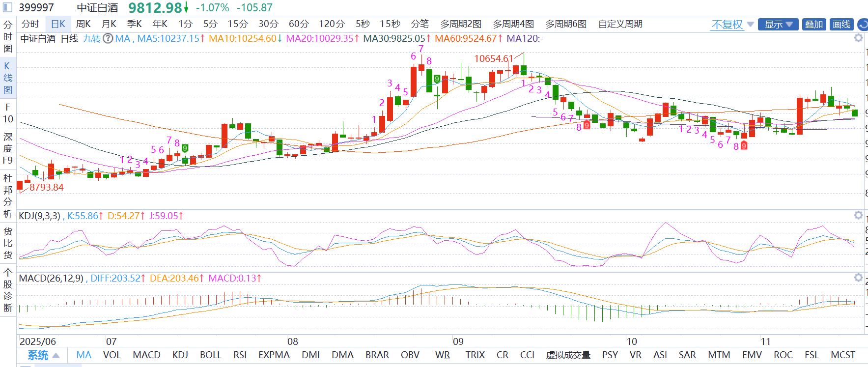Switch to the 分笔 tick view
Image resolution: width=868 pixels, height=367 pixels.
[x=420, y=24]
